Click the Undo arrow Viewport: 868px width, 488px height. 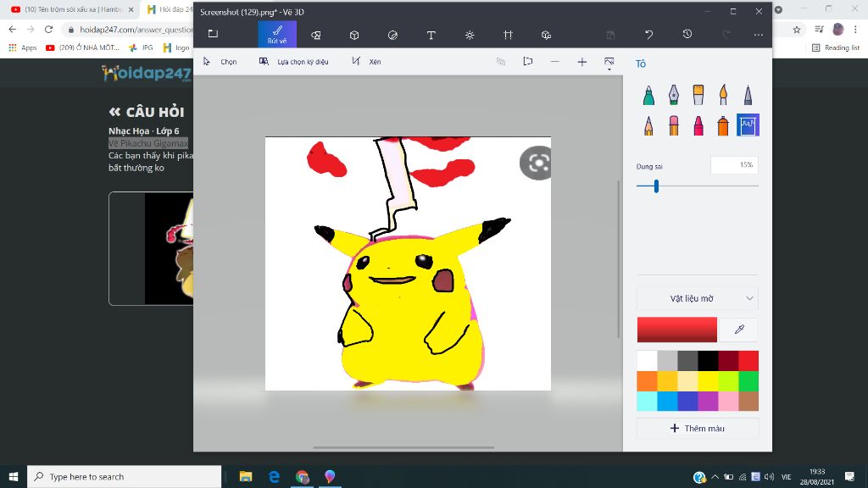click(x=648, y=34)
